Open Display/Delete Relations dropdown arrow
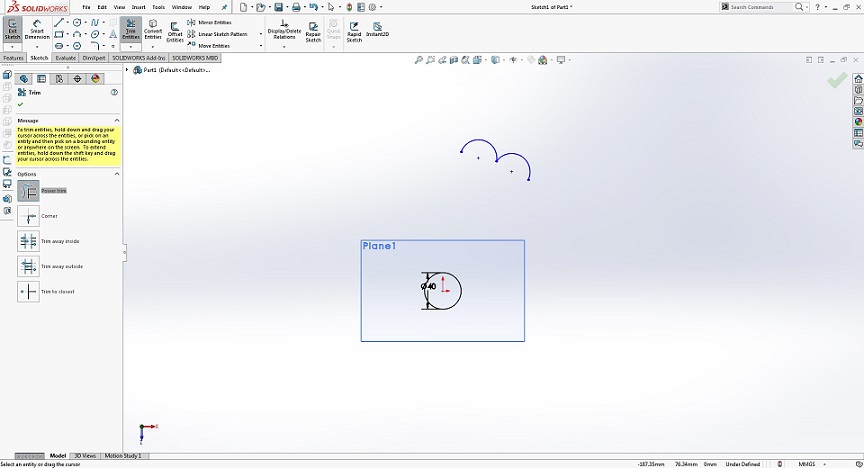 [x=284, y=47]
